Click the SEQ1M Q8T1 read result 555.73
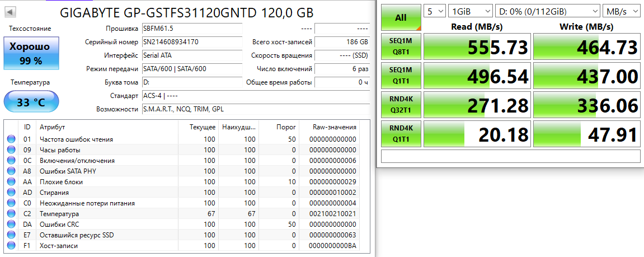This screenshot has height=257, width=644. point(477,47)
